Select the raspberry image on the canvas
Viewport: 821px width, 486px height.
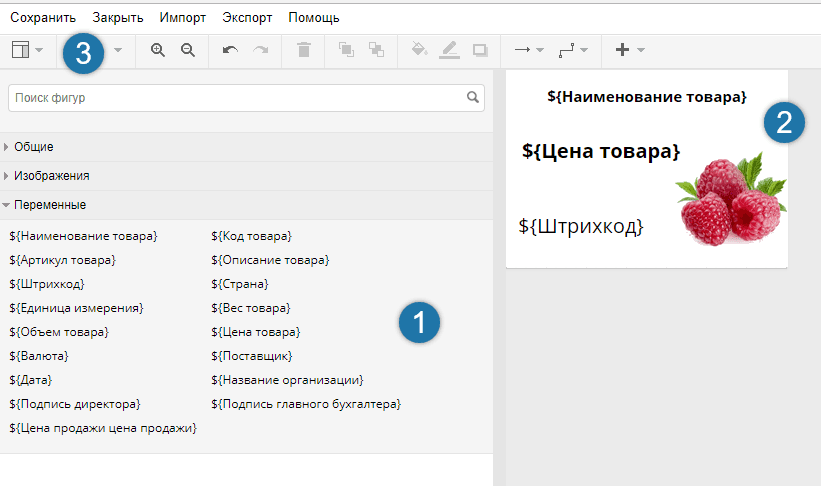coord(731,198)
